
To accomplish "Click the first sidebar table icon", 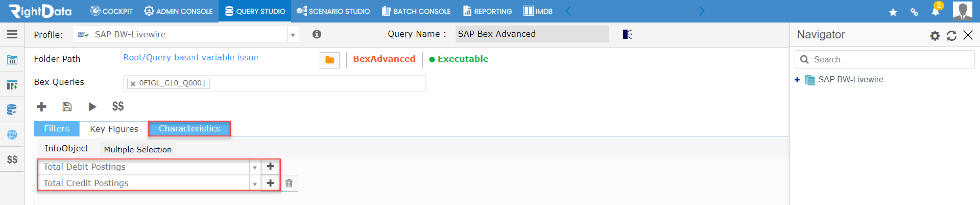I will (x=12, y=60).
